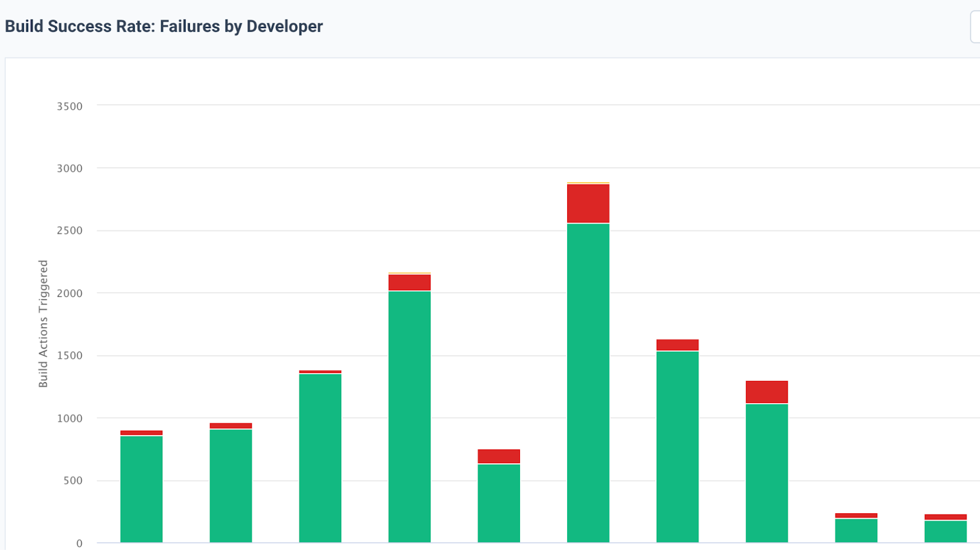Click the red failures segment of the tallest bar
The height and width of the screenshot is (550, 980).
tap(588, 203)
